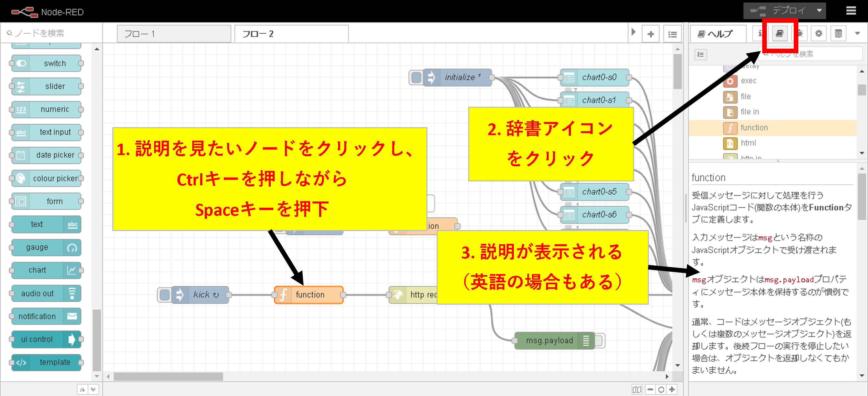The height and width of the screenshot is (396, 868).
Task: Select the chart0-s5 node on canvas
Action: tap(595, 192)
